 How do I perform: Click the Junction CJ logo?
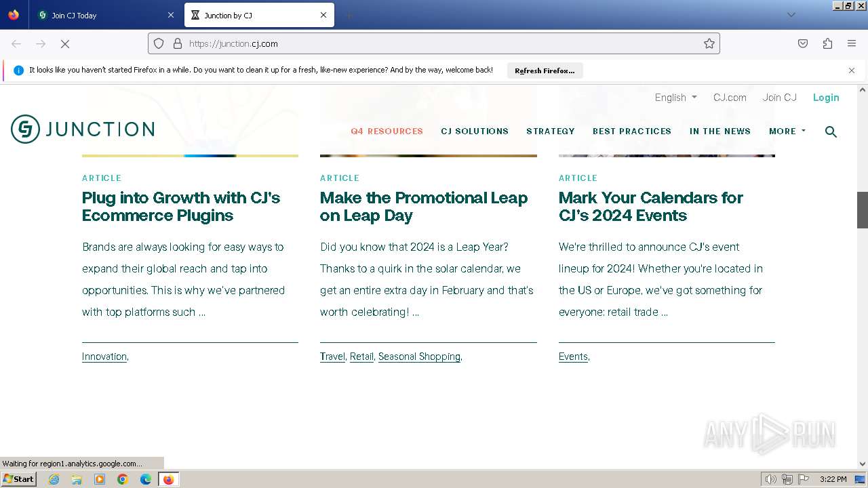coord(83,129)
